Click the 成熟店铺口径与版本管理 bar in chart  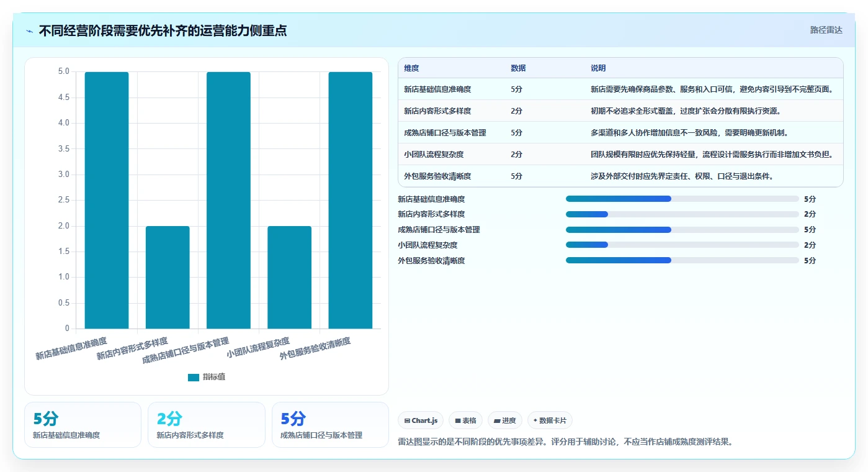228,200
